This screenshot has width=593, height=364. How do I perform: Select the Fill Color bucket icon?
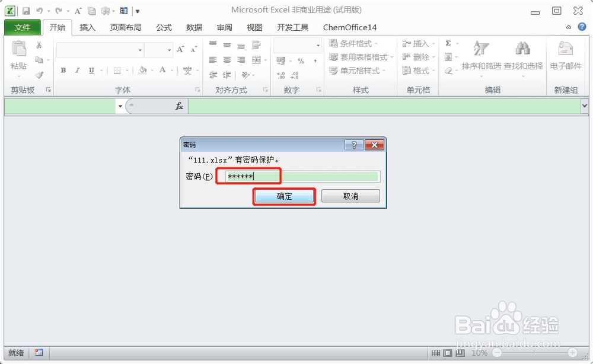pos(142,70)
